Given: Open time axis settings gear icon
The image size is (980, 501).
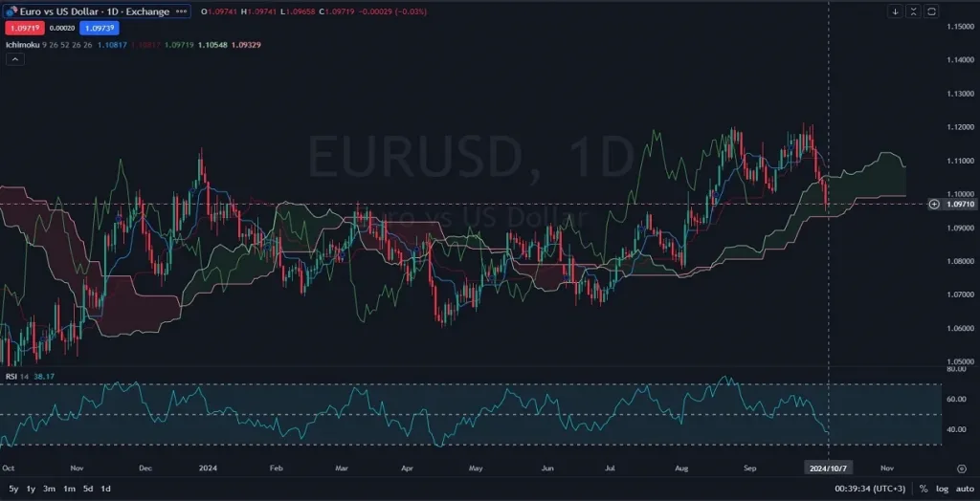Looking at the screenshot, I should tap(962, 468).
